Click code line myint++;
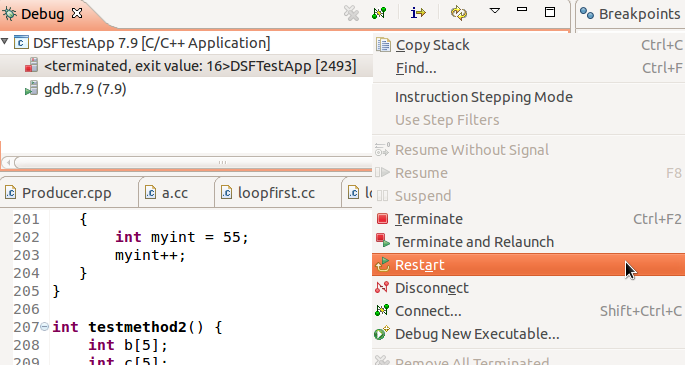 point(150,255)
